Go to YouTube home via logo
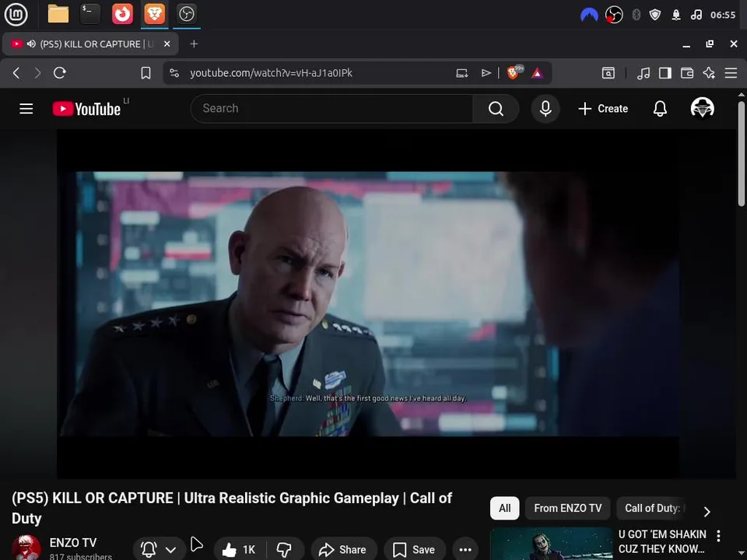 coord(86,109)
